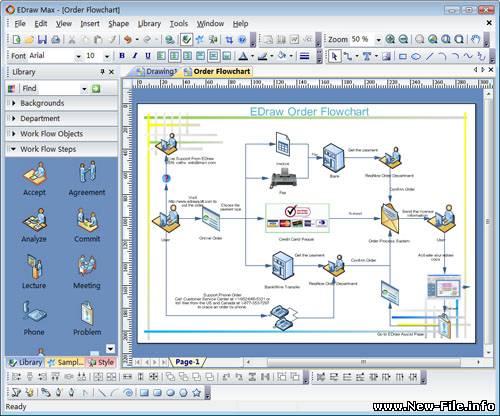Open the font size dropdown
The image size is (500, 416).
tap(107, 56)
